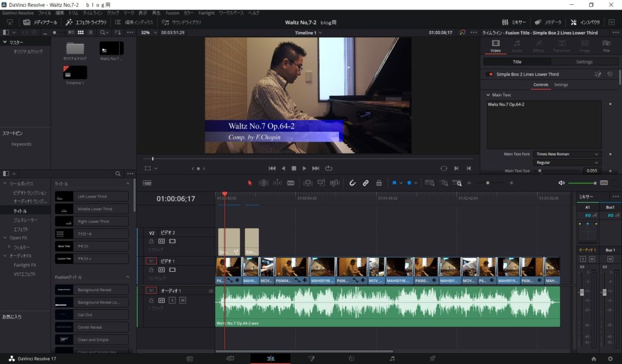
Task: Click the position lock padlock in timeline toolbar
Action: point(379,183)
